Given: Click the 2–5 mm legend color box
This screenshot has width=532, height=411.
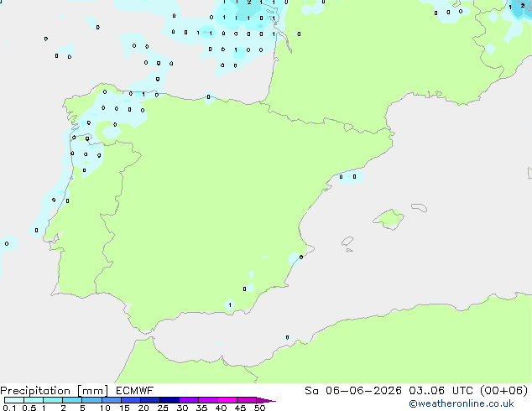Looking at the screenshot, I should (x=72, y=400).
